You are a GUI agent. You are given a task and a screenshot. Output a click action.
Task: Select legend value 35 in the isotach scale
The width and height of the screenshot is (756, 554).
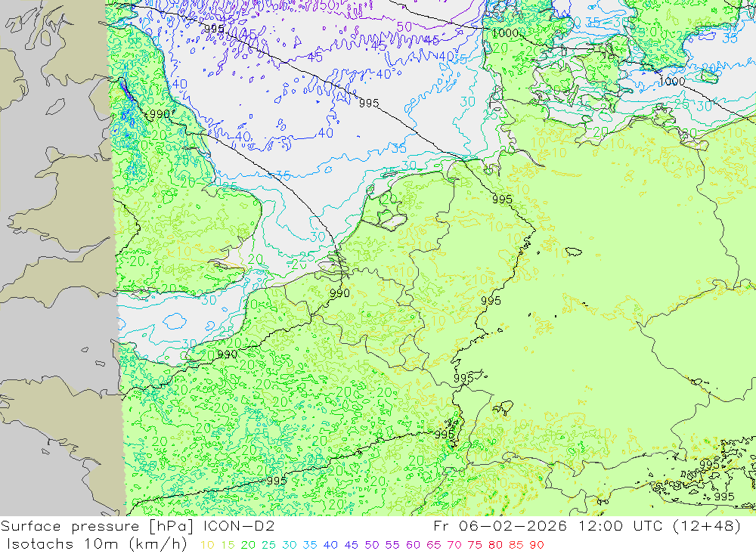[309, 545]
